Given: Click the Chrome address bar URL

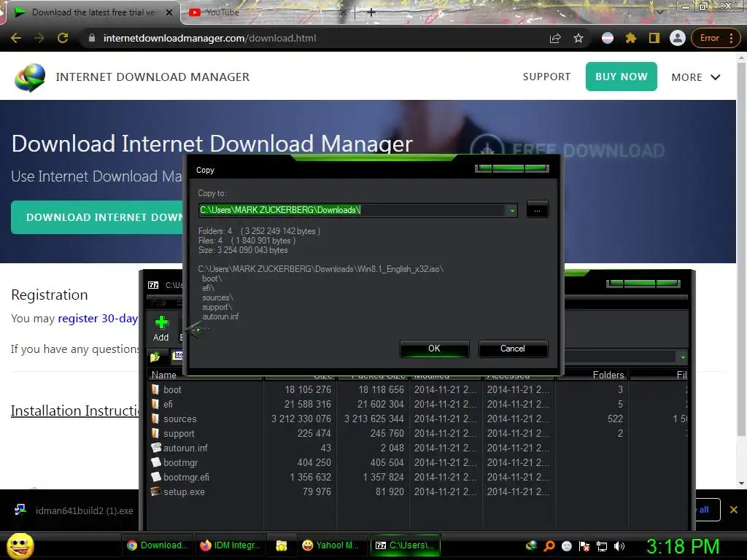Looking at the screenshot, I should pyautogui.click(x=209, y=38).
